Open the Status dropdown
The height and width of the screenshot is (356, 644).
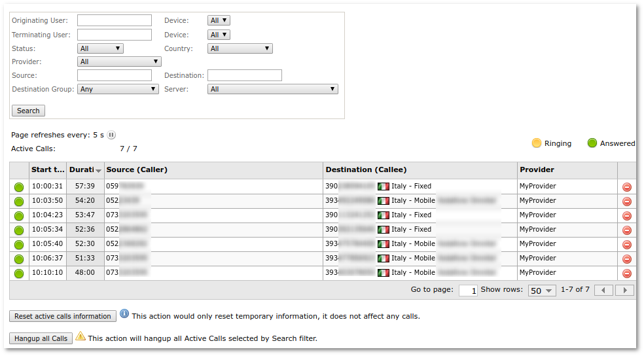click(x=100, y=48)
